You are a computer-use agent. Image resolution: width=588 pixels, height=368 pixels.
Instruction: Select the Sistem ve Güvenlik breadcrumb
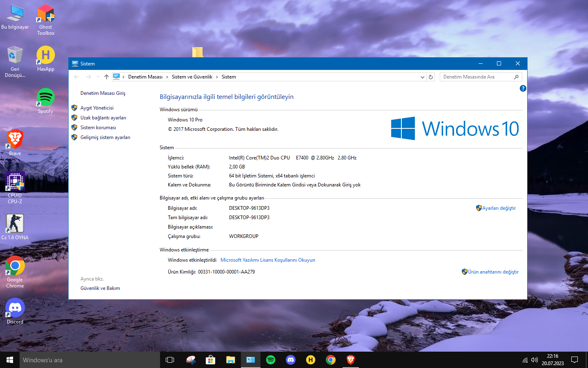click(x=192, y=77)
